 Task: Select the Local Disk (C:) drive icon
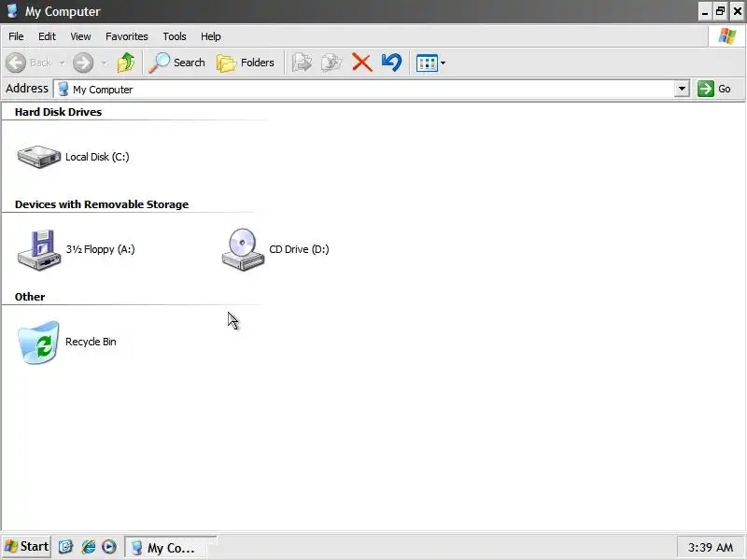[x=39, y=157]
